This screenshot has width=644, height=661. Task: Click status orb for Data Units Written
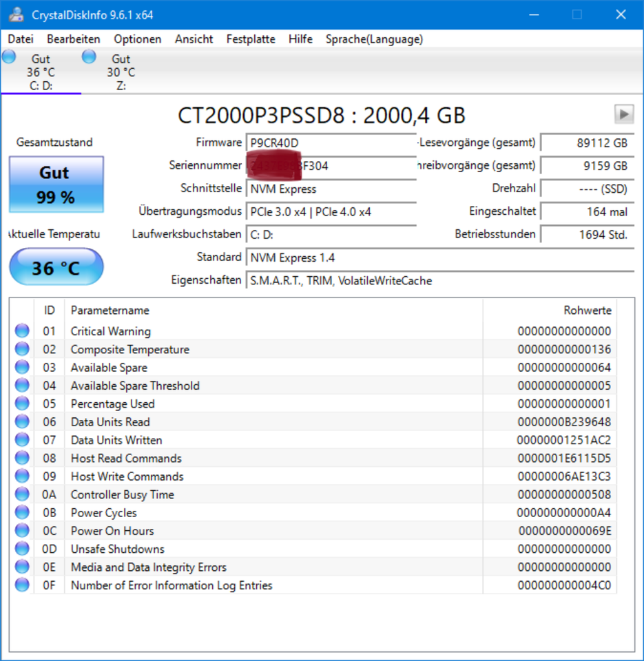click(x=22, y=440)
